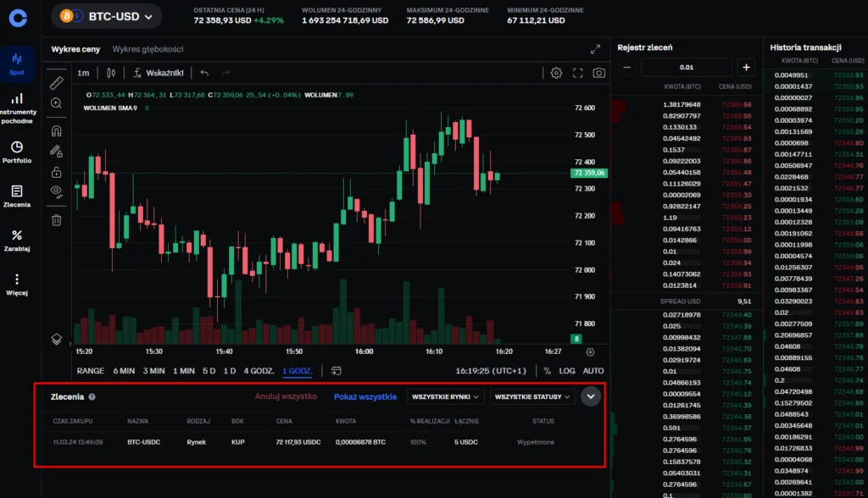This screenshot has height=498, width=868.
Task: Select the 1 D range
Action: click(230, 371)
